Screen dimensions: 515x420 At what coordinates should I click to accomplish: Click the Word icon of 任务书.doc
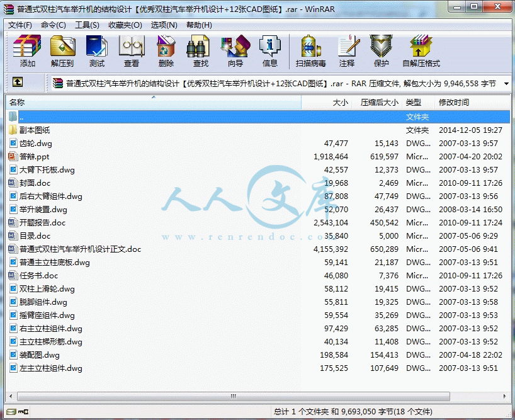pos(13,276)
